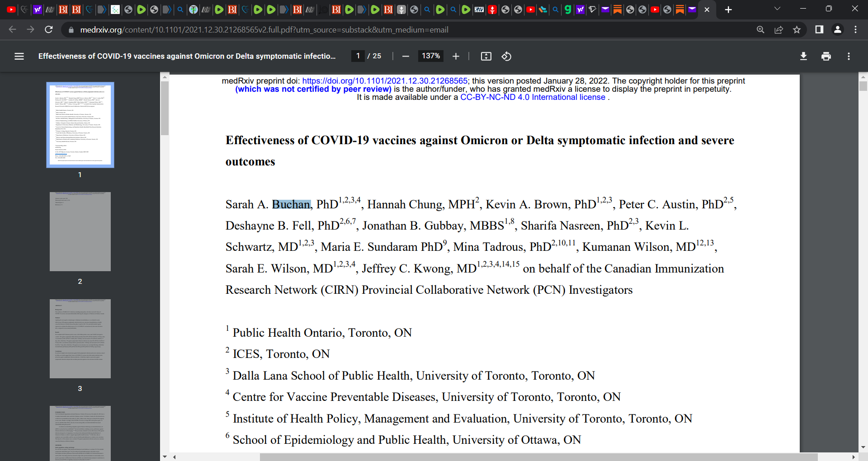Reload the current page
The width and height of the screenshot is (868, 461).
click(49, 29)
